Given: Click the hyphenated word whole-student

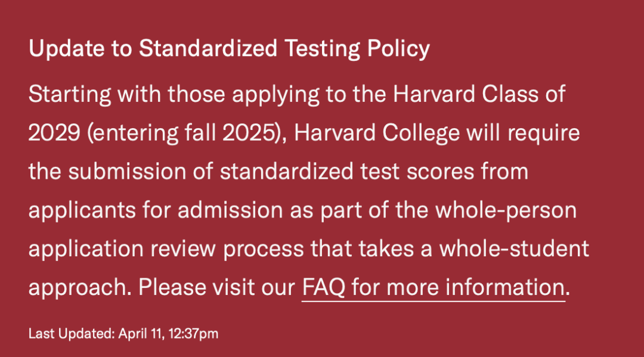Looking at the screenshot, I should point(514,249).
